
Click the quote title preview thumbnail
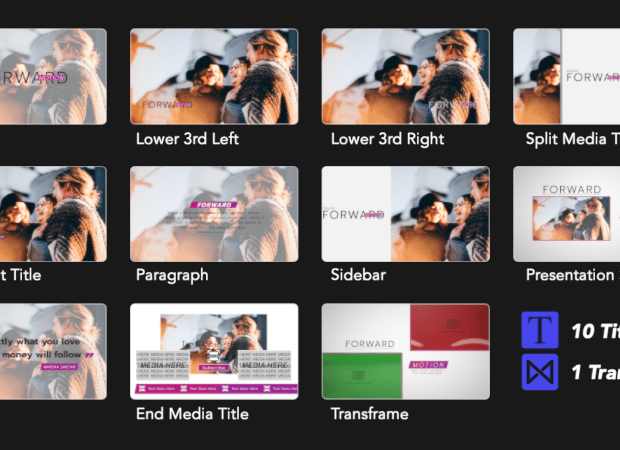53,352
